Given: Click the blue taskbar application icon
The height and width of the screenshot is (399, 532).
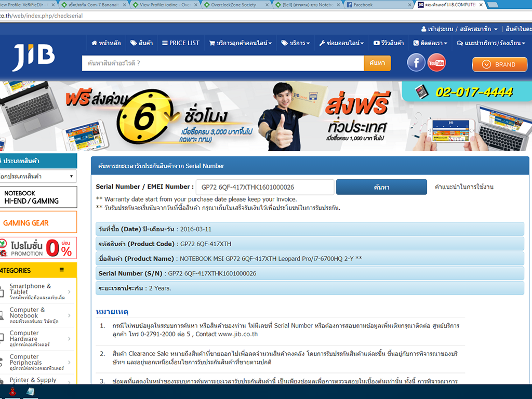Looking at the screenshot, I should [x=30, y=392].
